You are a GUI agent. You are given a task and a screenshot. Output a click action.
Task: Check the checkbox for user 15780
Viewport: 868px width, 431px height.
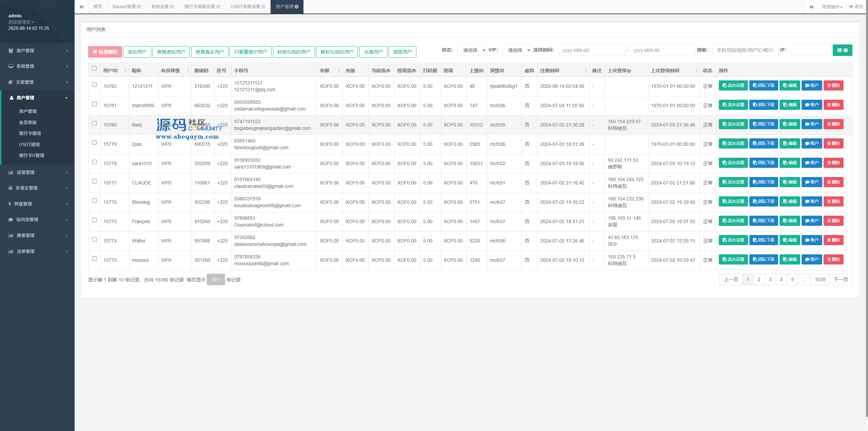point(94,123)
